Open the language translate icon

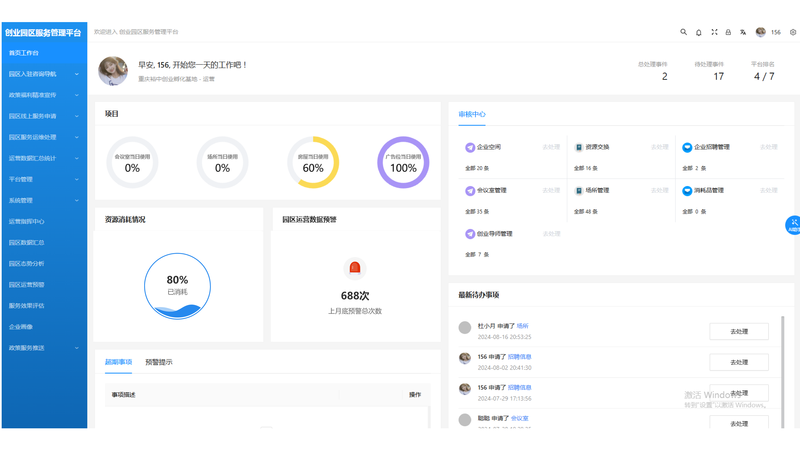[x=743, y=32]
